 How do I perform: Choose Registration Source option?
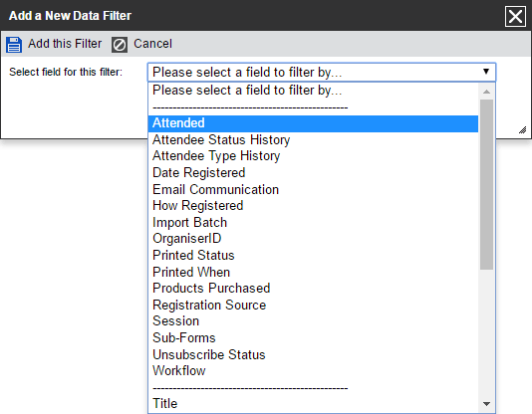[313, 305]
